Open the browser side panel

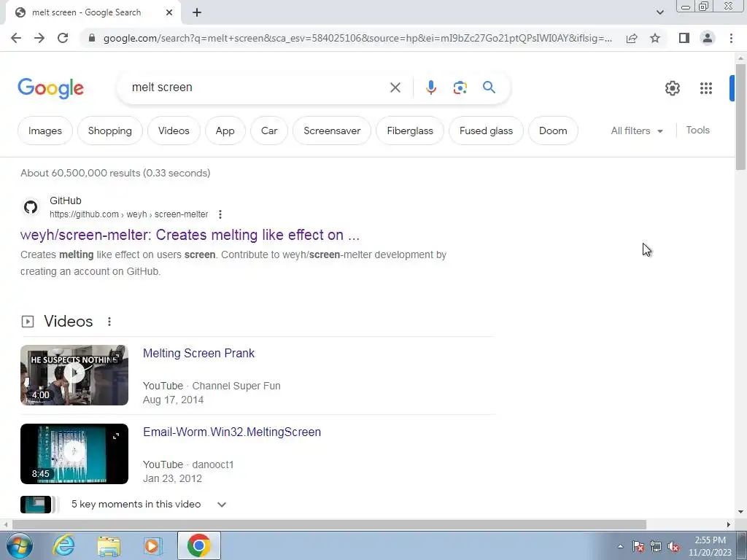click(x=684, y=38)
